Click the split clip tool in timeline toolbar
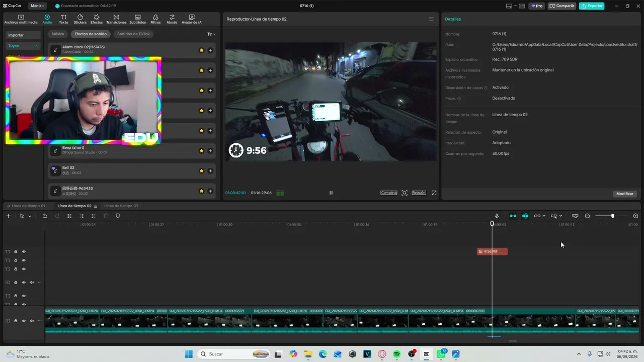The image size is (644, 362). coord(69,216)
